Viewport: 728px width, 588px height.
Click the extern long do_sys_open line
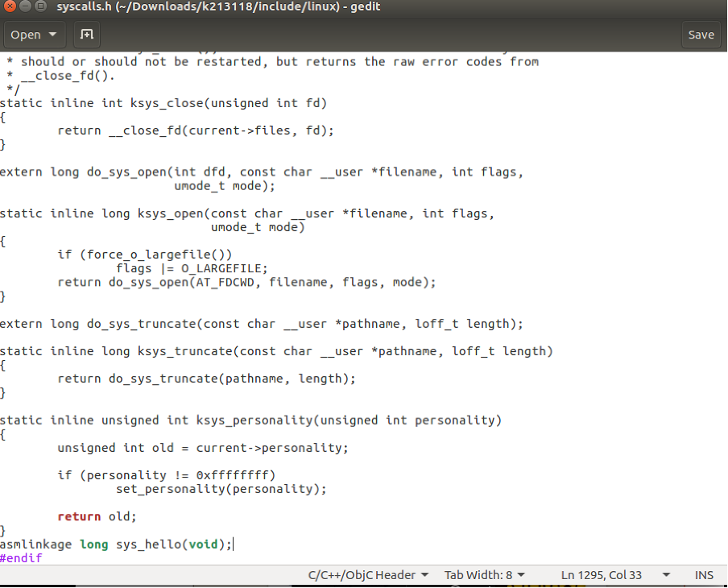point(262,172)
